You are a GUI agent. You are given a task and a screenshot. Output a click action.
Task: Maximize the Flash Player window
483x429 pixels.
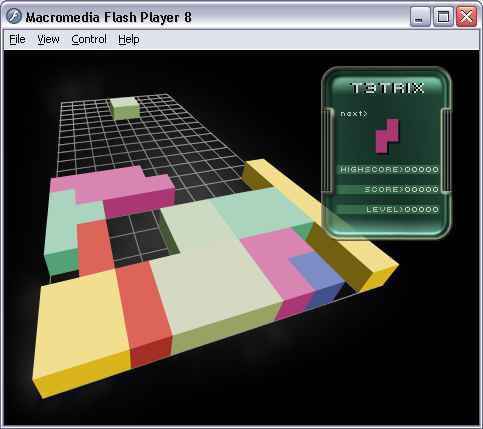[443, 17]
